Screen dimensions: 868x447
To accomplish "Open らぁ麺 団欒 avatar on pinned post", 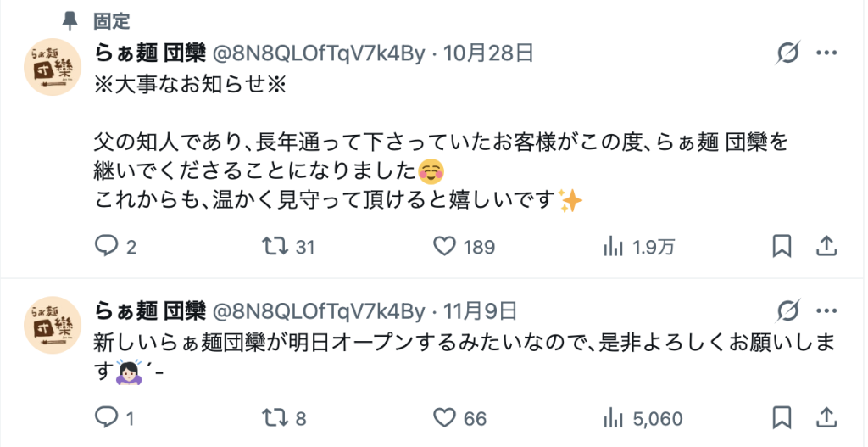I will coord(53,67).
